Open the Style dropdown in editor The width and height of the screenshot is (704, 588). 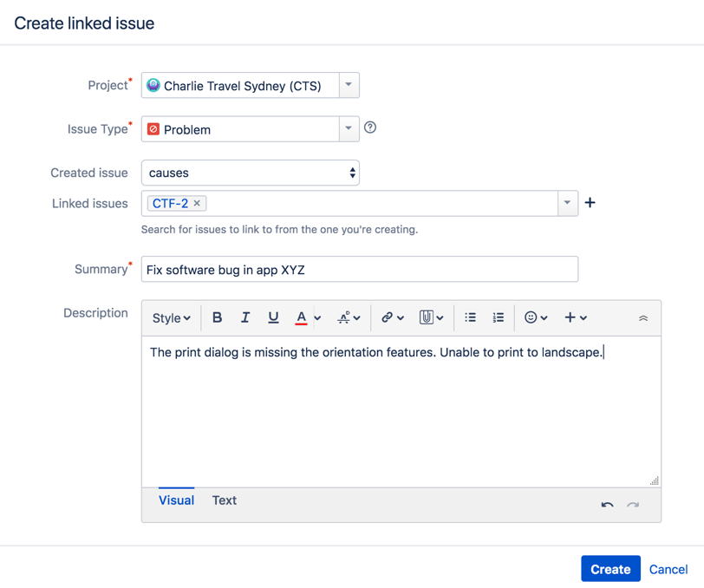[171, 318]
